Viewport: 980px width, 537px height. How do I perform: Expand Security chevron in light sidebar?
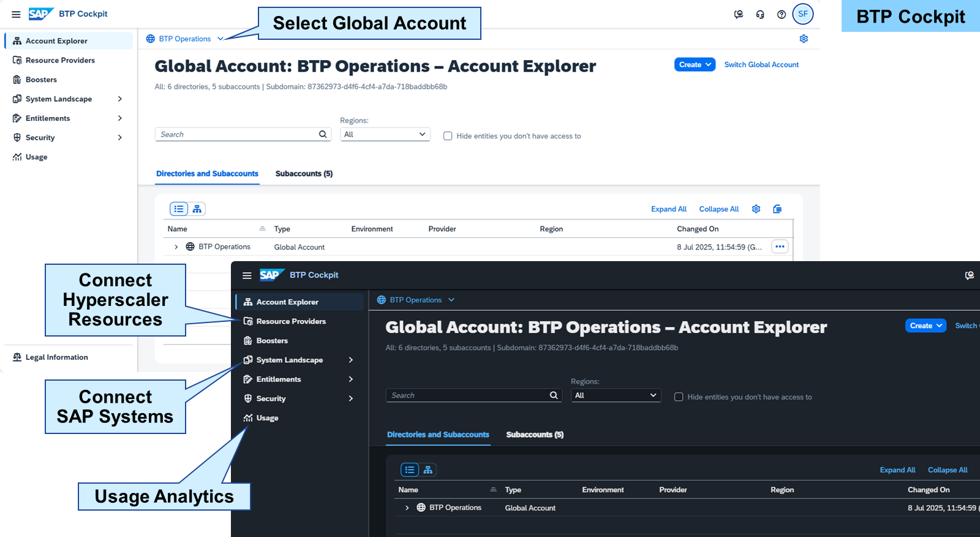(120, 138)
